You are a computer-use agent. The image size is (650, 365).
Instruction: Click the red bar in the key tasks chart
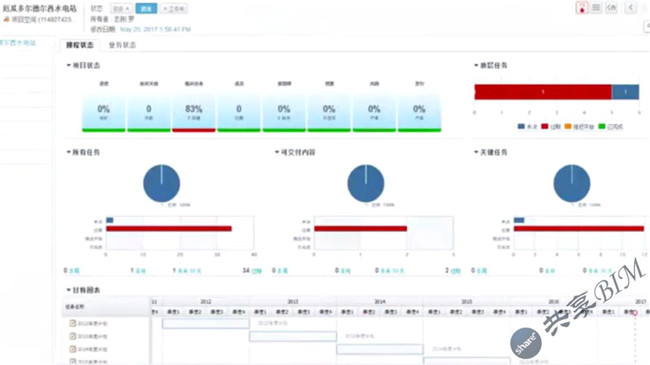[x=579, y=229]
